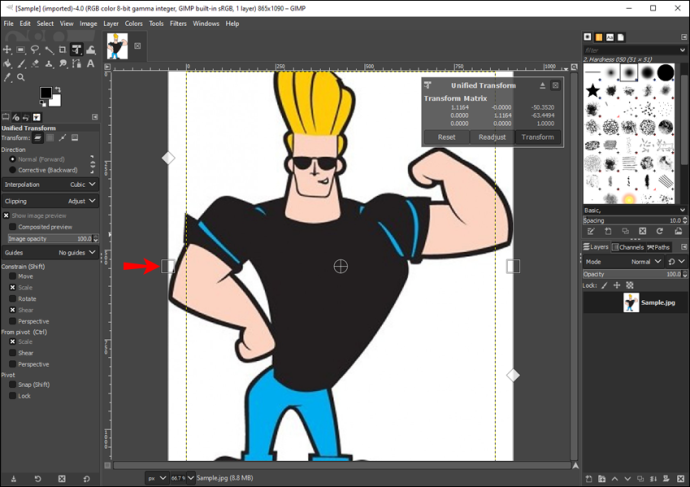The height and width of the screenshot is (487, 690).
Task: Select the Paths tool
Action: click(x=77, y=64)
